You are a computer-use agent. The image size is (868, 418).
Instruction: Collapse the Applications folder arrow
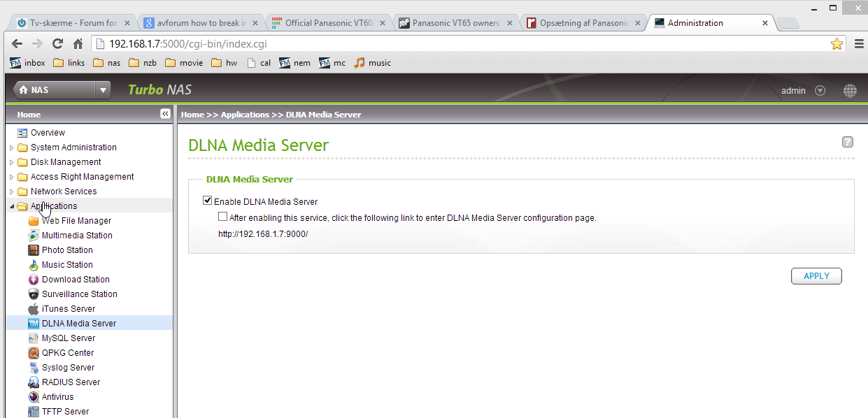[x=11, y=206]
